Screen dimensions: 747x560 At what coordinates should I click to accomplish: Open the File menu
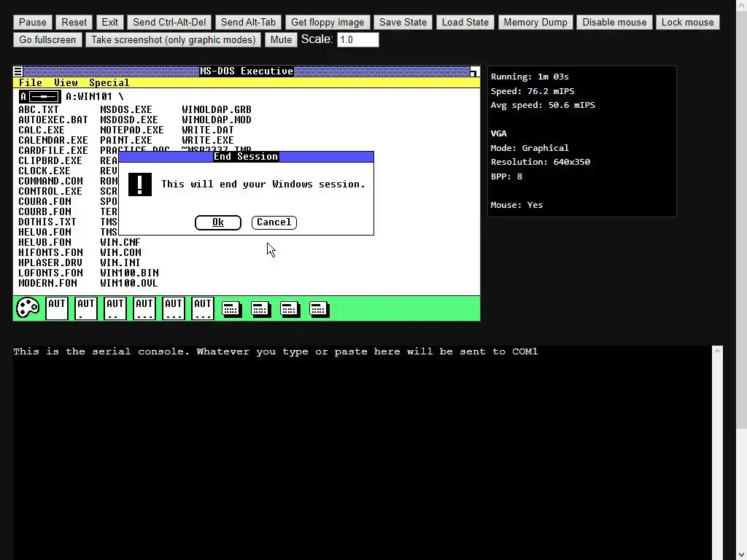click(x=31, y=83)
